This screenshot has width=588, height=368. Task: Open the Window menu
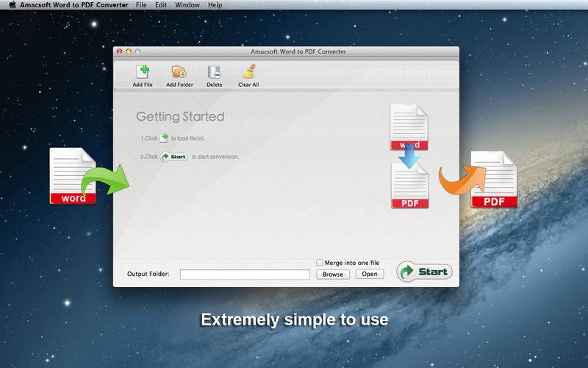click(187, 5)
